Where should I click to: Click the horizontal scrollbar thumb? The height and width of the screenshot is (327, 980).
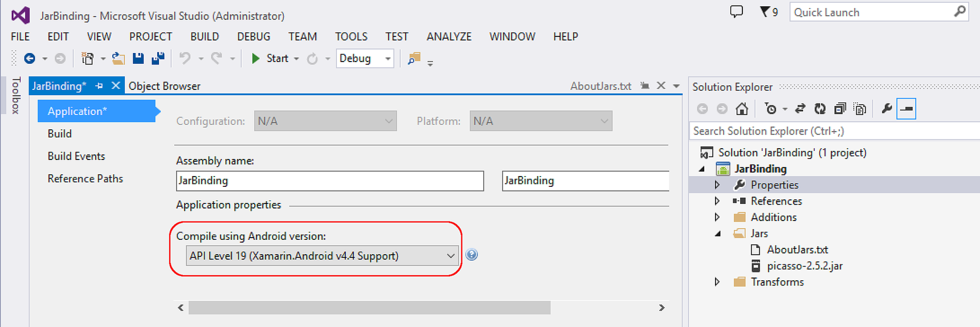click(369, 308)
